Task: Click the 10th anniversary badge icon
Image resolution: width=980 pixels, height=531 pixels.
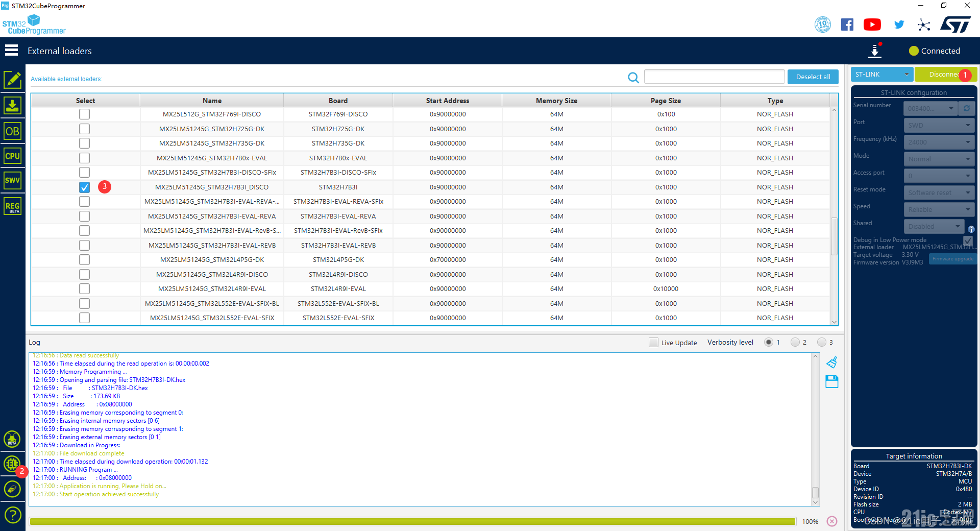Action: click(823, 25)
